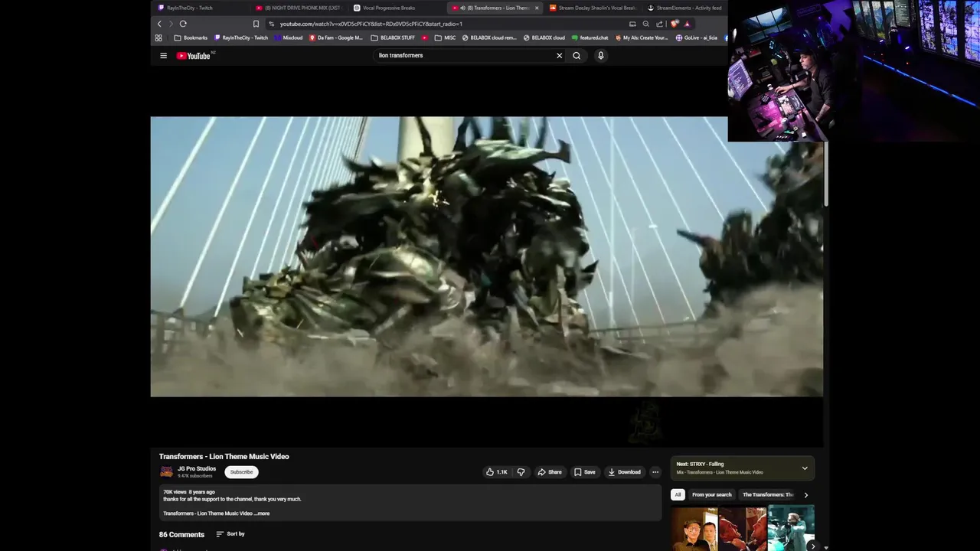Image resolution: width=980 pixels, height=551 pixels.
Task: Click the Brave Rewards triangle icon
Action: pos(687,24)
